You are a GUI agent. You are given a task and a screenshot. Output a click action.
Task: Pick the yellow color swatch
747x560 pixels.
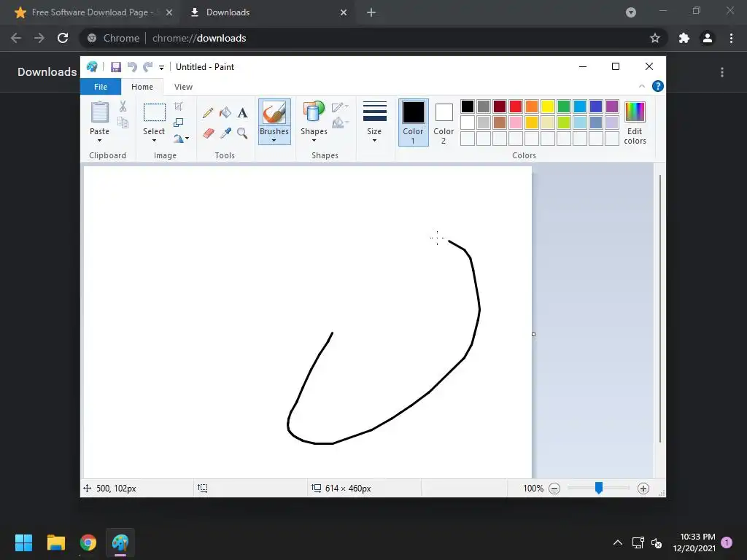[x=548, y=106]
